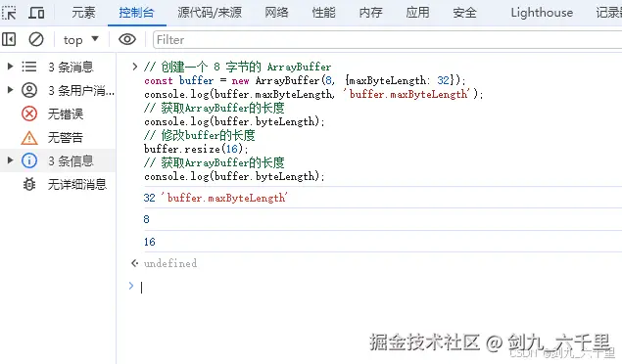The image size is (622, 364).
Task: Filter by 无警告 row
Action: point(58,137)
